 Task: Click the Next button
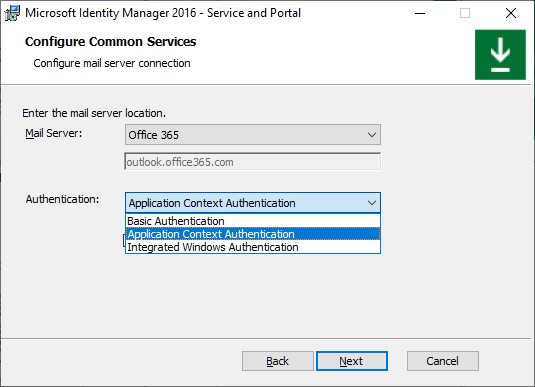352,361
